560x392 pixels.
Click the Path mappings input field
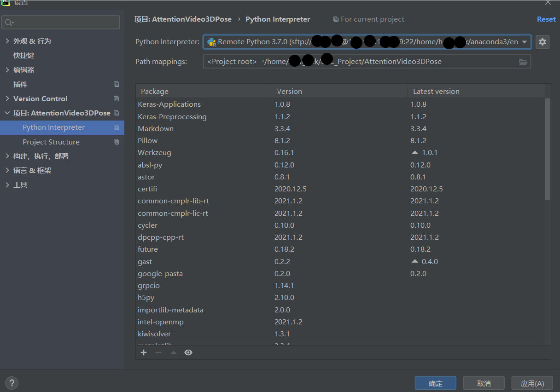[367, 62]
